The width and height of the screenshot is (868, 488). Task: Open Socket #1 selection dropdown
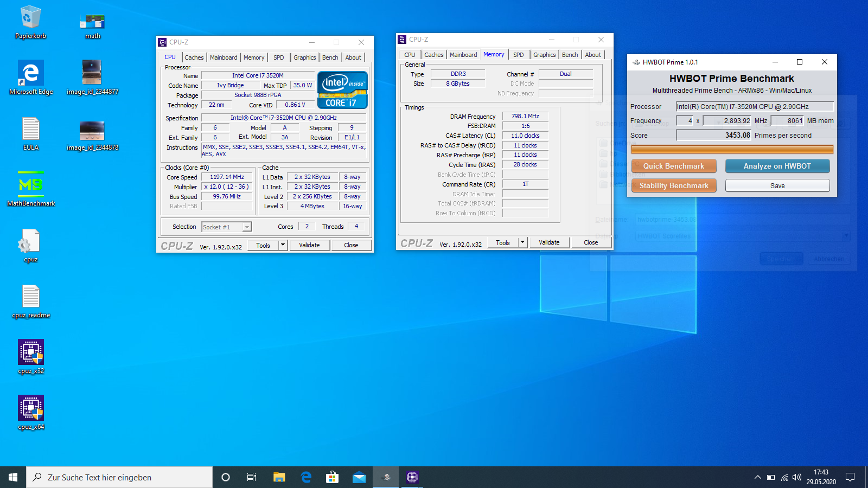click(x=226, y=227)
